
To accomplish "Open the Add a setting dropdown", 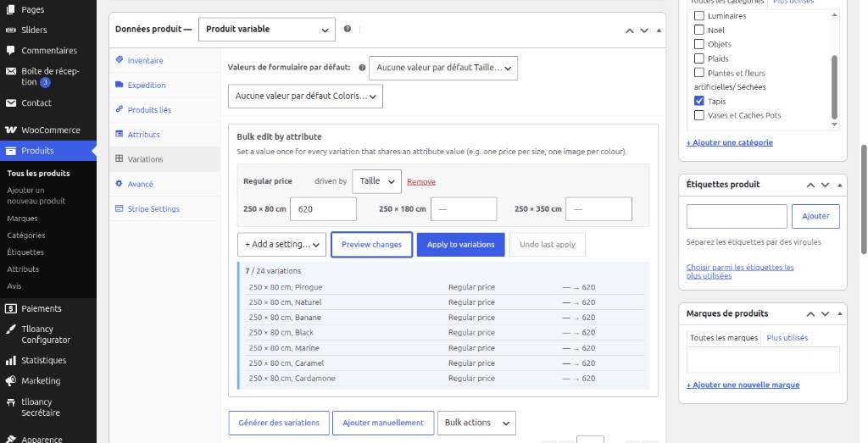I will [281, 245].
